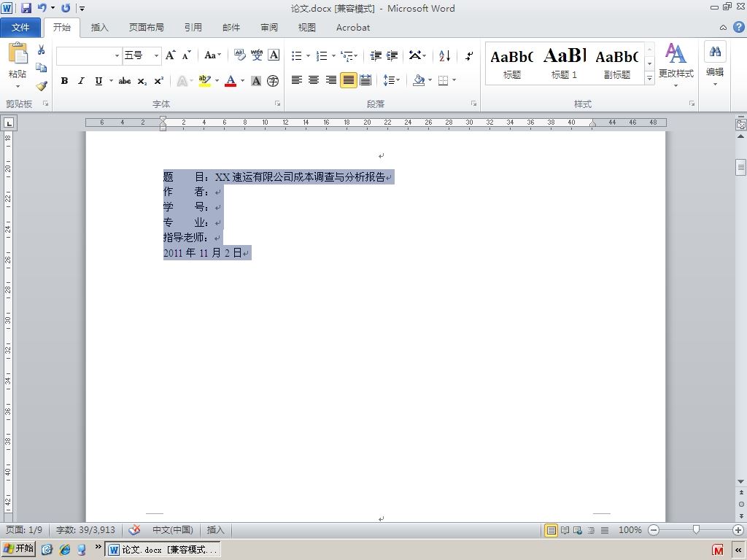
Task: Toggle justified alignment
Action: point(348,80)
